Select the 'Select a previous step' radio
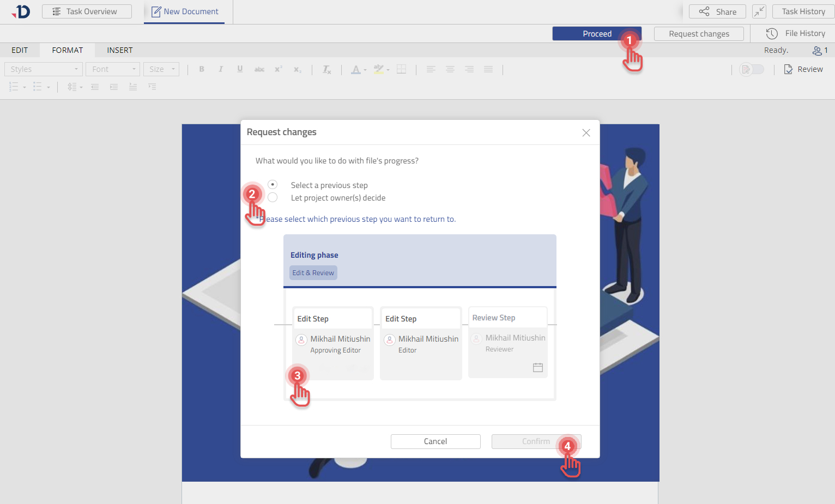 tap(273, 185)
